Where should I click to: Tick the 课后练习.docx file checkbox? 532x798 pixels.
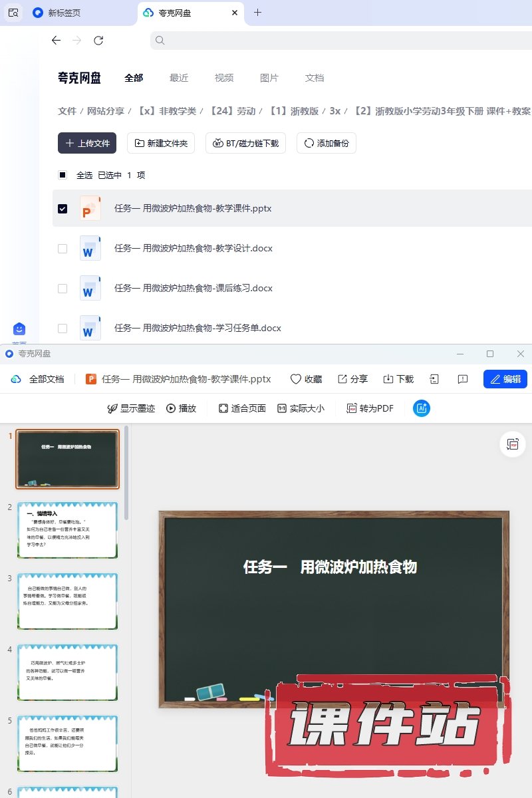pyautogui.click(x=63, y=289)
